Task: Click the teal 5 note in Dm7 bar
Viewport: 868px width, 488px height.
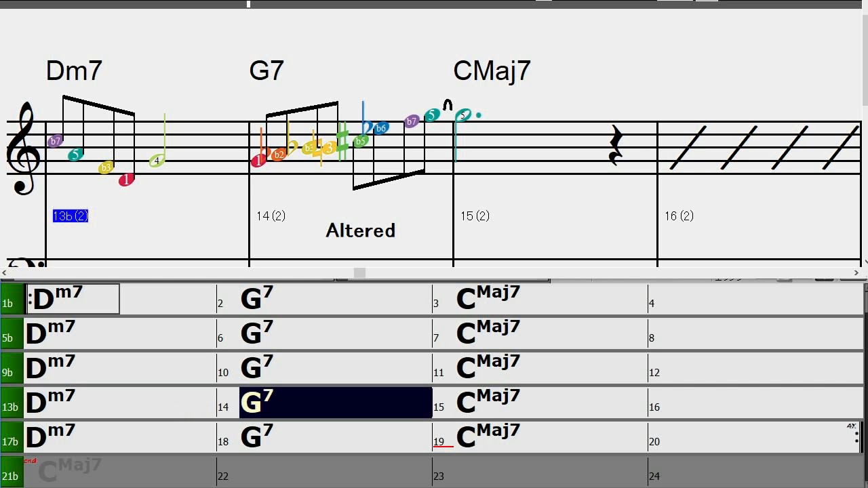Action: [76, 155]
